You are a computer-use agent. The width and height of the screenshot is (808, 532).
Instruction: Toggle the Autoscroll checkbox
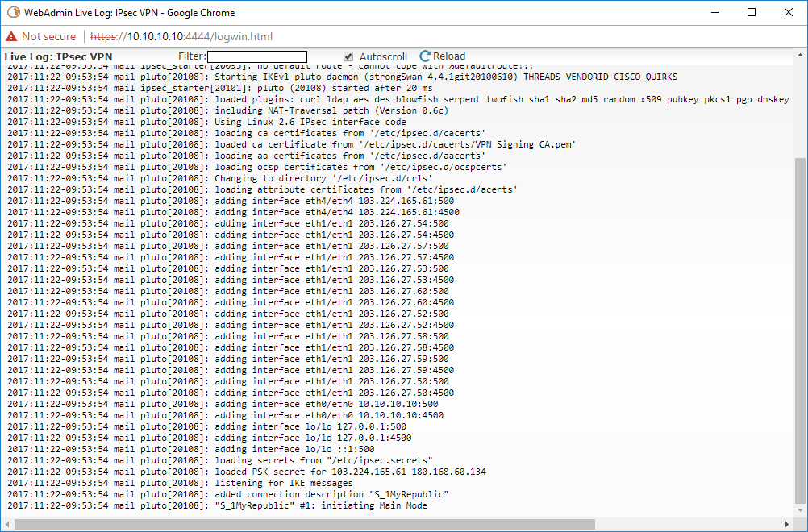click(x=348, y=56)
